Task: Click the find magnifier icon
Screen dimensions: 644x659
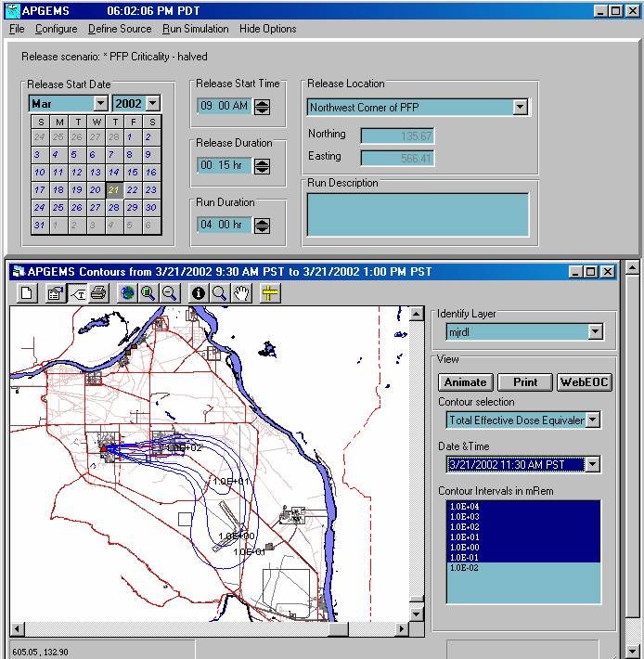Action: pyautogui.click(x=220, y=293)
